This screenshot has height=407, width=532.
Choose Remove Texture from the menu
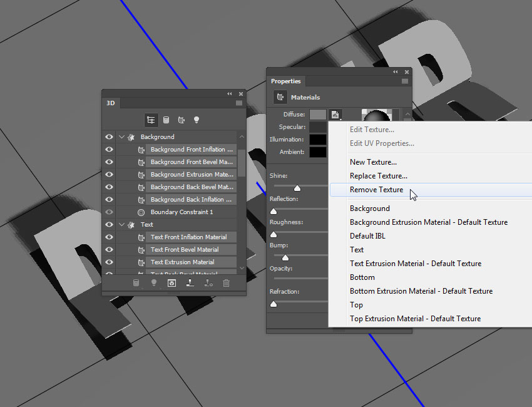[431, 190]
